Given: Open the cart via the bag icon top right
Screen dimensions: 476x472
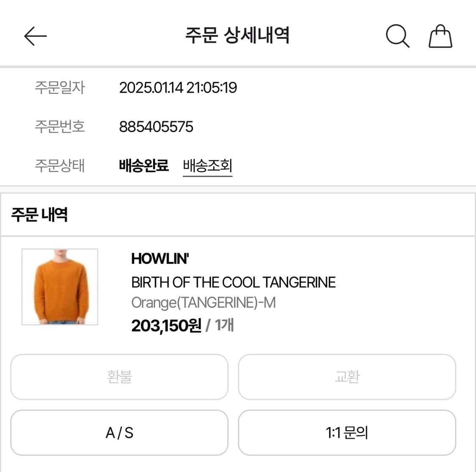Looking at the screenshot, I should [x=440, y=36].
